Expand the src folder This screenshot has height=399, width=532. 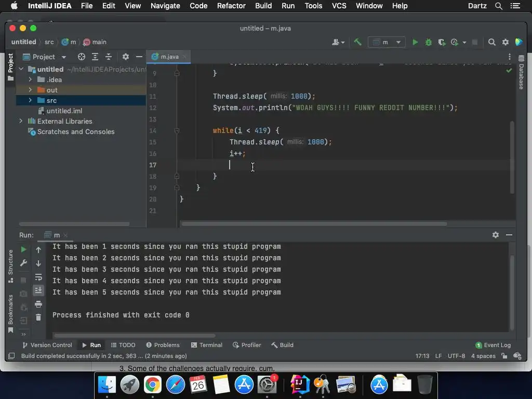coord(30,100)
